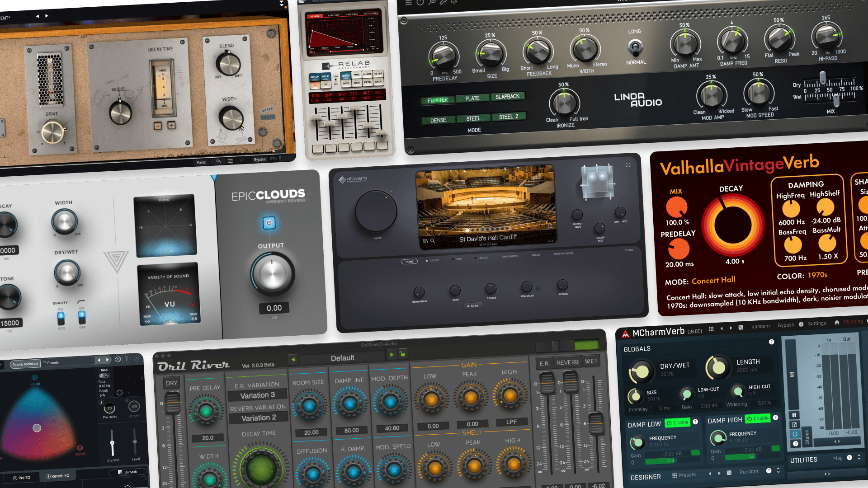Click Altiverb's magnifying glass search icon
Viewport: 868px width, 488px height.
[x=432, y=241]
